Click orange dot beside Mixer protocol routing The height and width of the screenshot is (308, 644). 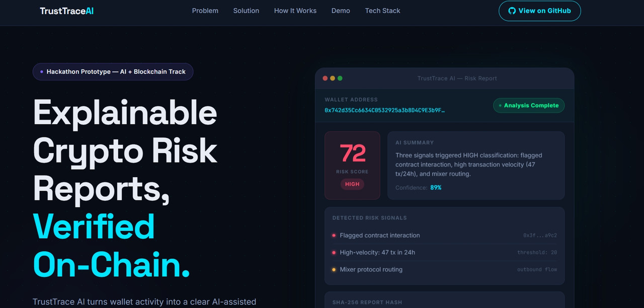click(334, 270)
